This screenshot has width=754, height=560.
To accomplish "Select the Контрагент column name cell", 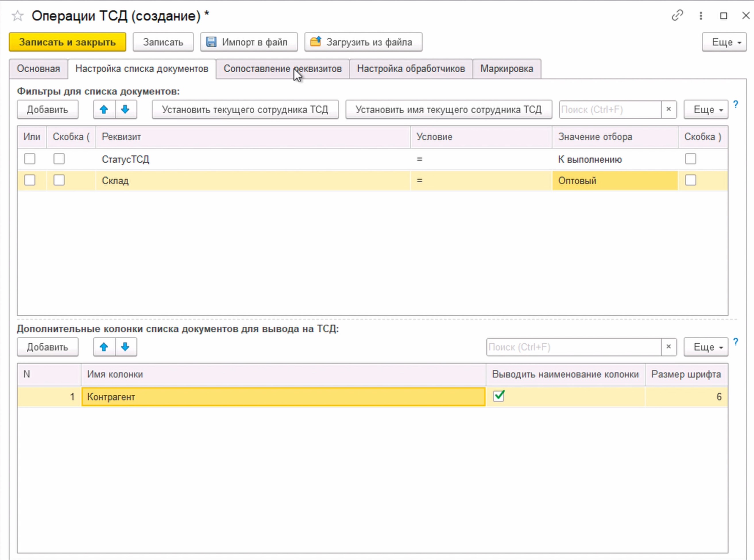I will click(283, 396).
